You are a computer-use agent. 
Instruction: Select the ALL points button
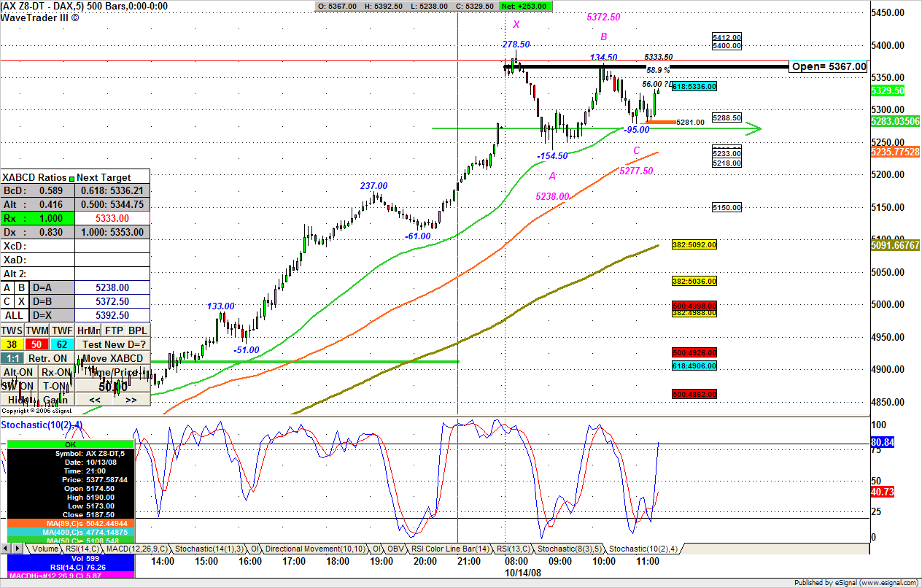coord(15,315)
